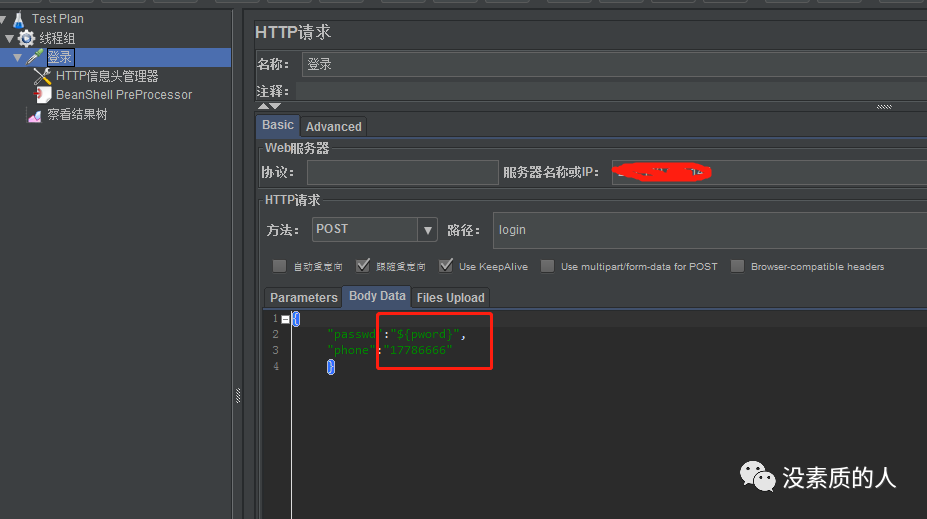Click the 察看结果树 listener icon
Screen dimensions: 927x519
35,115
